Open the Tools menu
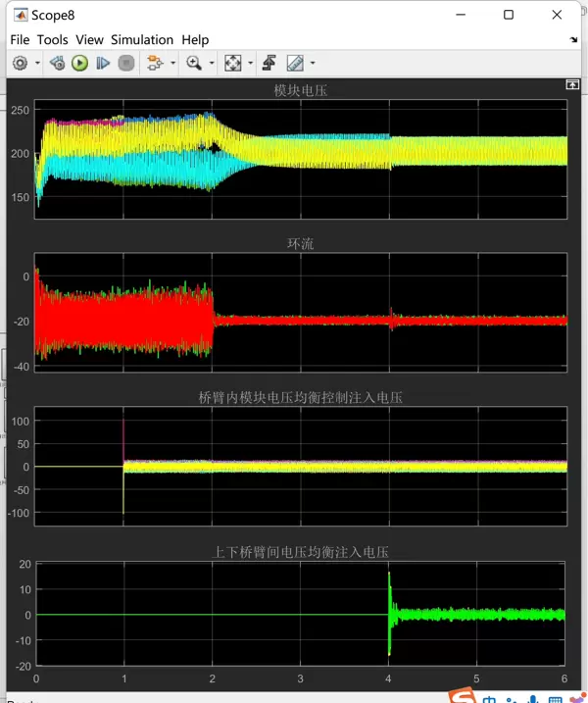 pos(52,39)
